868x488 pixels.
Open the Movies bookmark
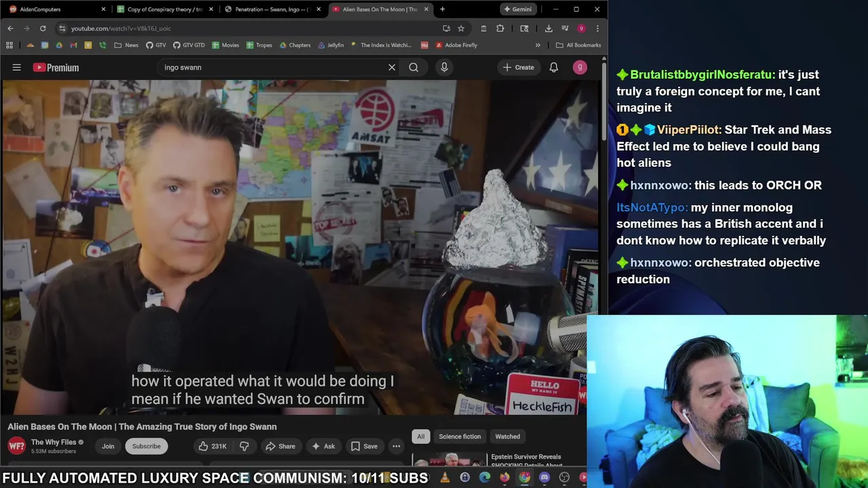pyautogui.click(x=225, y=45)
